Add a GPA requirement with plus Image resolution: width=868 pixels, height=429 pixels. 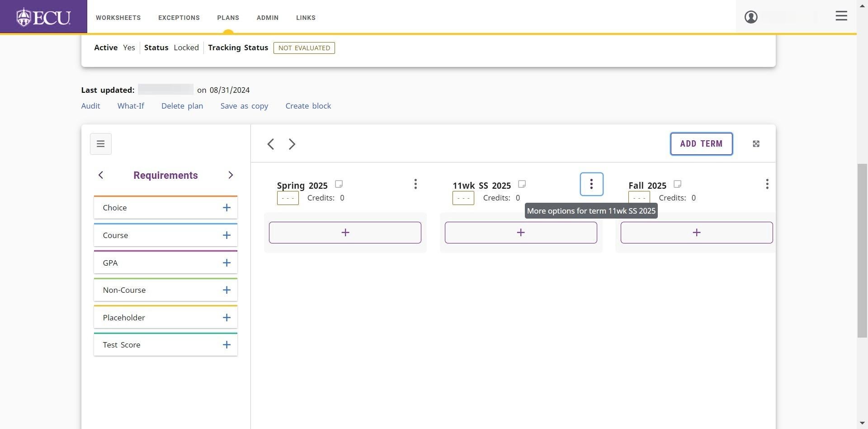(226, 263)
